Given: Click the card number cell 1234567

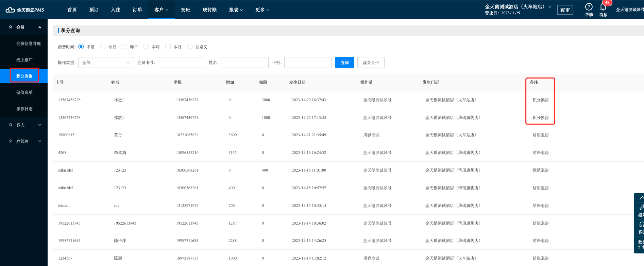Looking at the screenshot, I should tap(65, 258).
